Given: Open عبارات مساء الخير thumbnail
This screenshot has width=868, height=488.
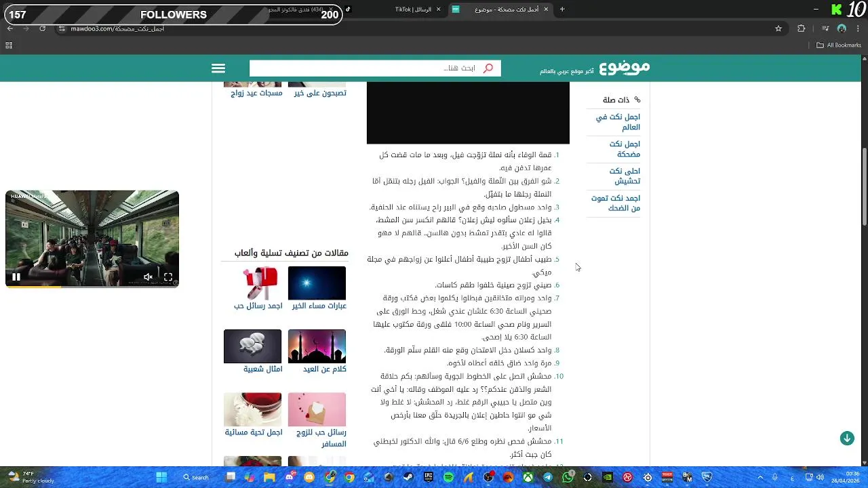Looking at the screenshot, I should tap(317, 283).
